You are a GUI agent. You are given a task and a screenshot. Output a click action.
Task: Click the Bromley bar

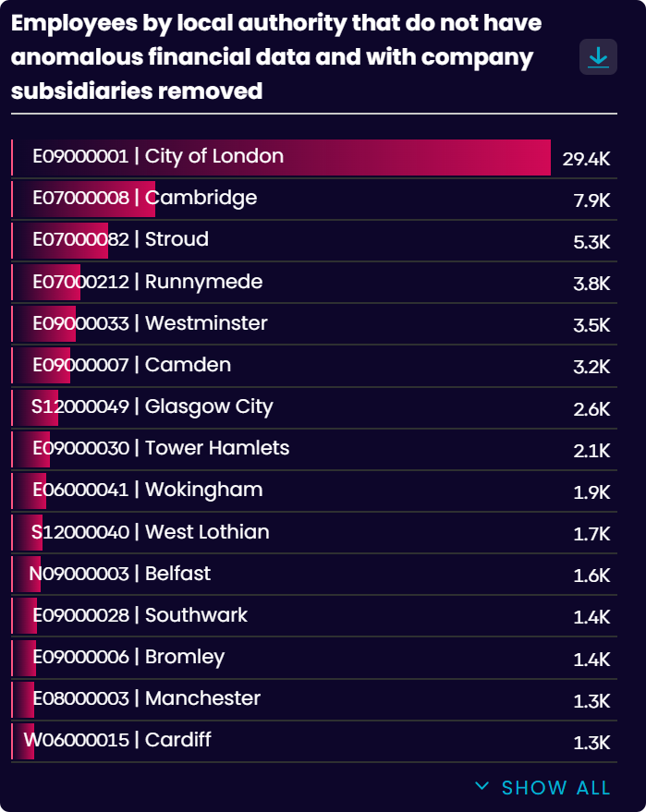click(314, 659)
